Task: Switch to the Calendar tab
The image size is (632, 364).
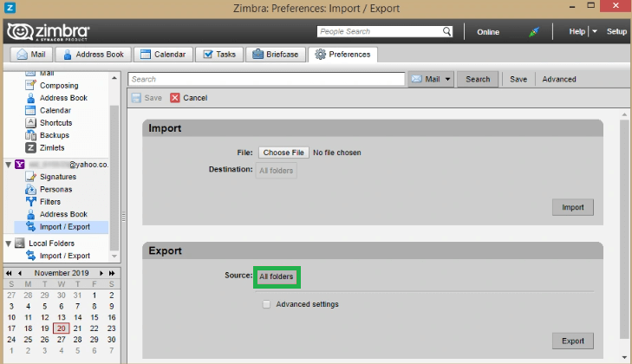Action: pos(163,55)
